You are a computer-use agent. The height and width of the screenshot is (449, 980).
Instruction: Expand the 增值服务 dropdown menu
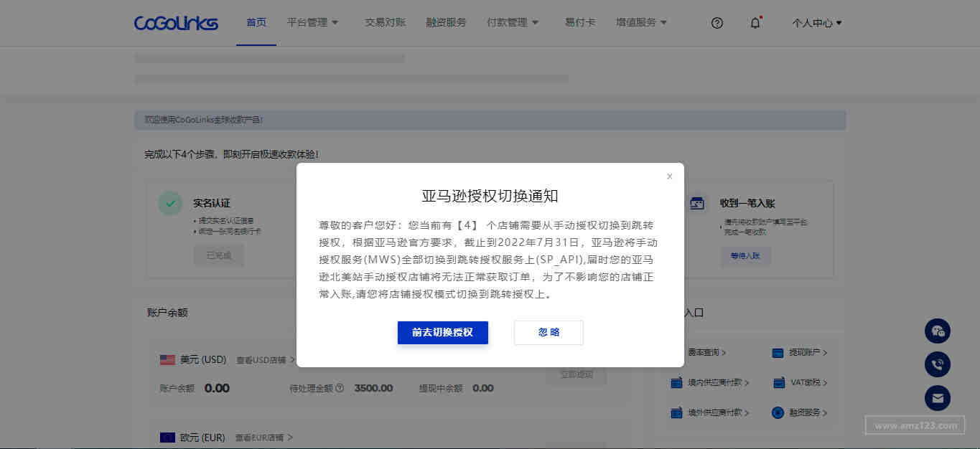641,23
